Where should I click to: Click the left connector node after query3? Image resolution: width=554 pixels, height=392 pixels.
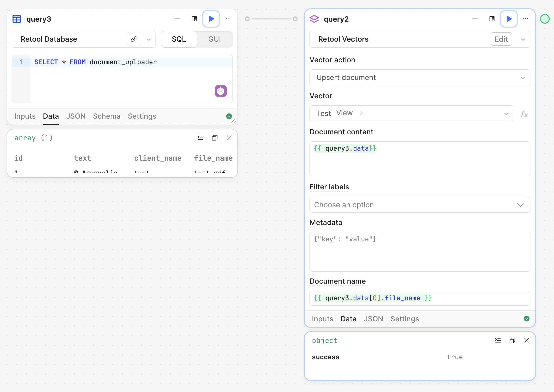pos(247,19)
